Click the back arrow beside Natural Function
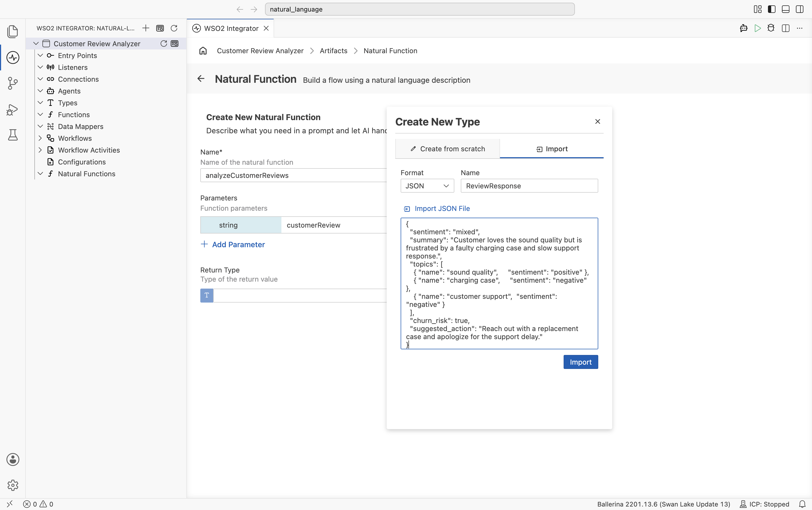Screen dimensions: 812x510 [x=201, y=78]
